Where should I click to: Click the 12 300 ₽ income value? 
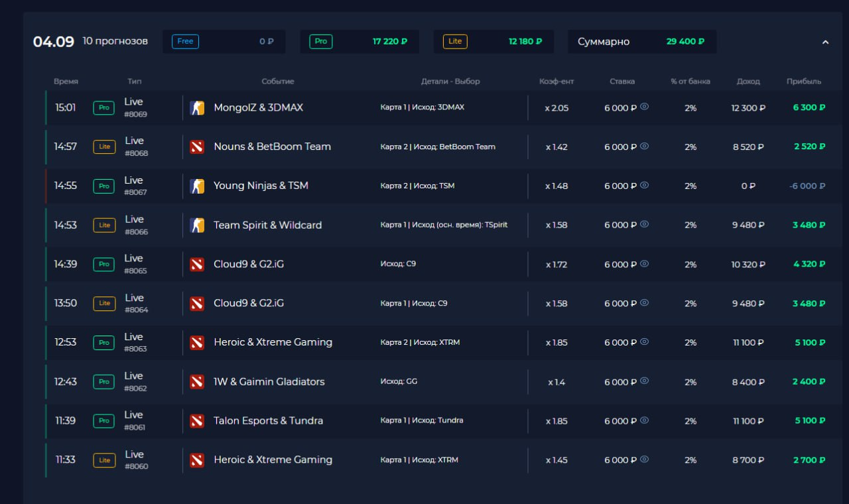click(x=748, y=108)
